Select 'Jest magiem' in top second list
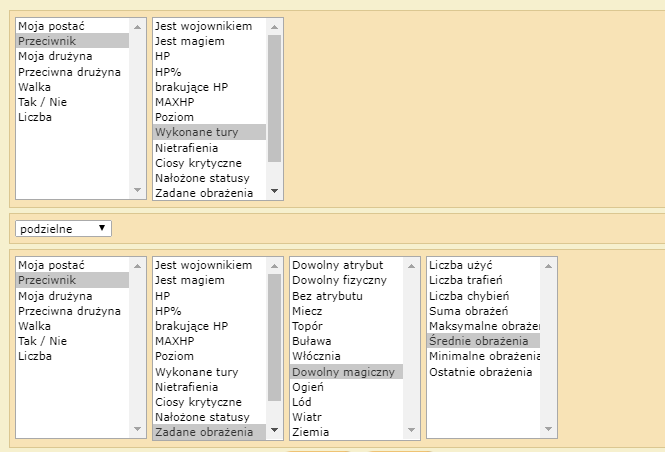This screenshot has width=665, height=452. click(210, 41)
